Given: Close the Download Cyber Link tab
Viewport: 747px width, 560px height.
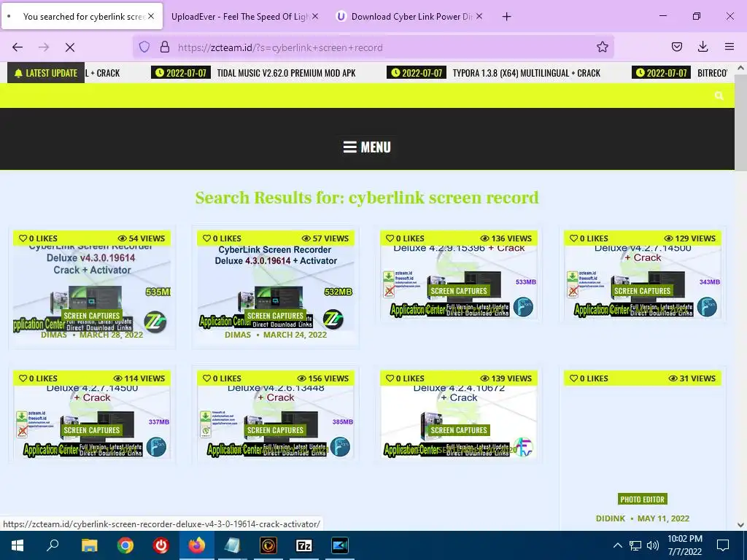Looking at the screenshot, I should click(479, 16).
